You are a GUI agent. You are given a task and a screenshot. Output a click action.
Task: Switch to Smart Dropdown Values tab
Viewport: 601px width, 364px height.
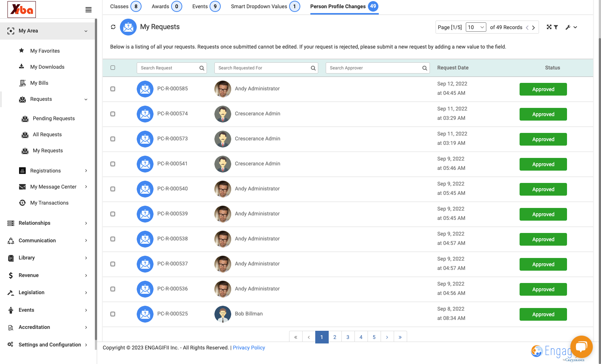click(x=265, y=6)
